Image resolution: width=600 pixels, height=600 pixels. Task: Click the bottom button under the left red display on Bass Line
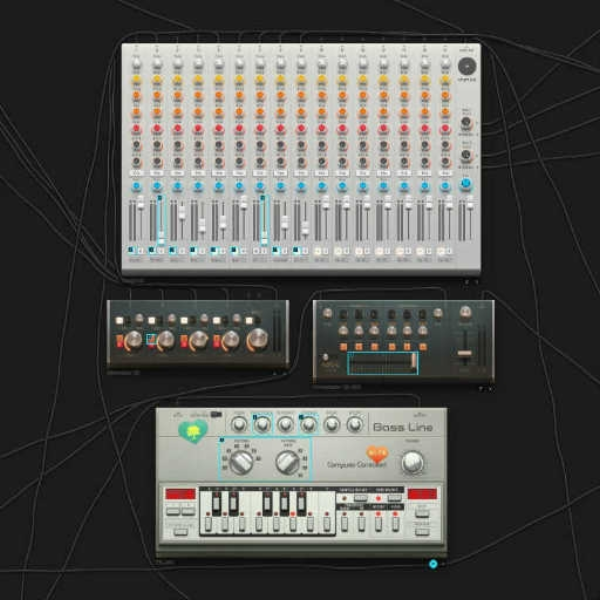pos(181,531)
